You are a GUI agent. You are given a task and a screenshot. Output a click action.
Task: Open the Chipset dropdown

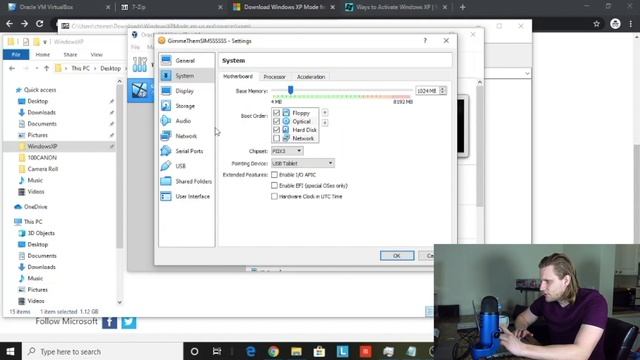tap(287, 151)
